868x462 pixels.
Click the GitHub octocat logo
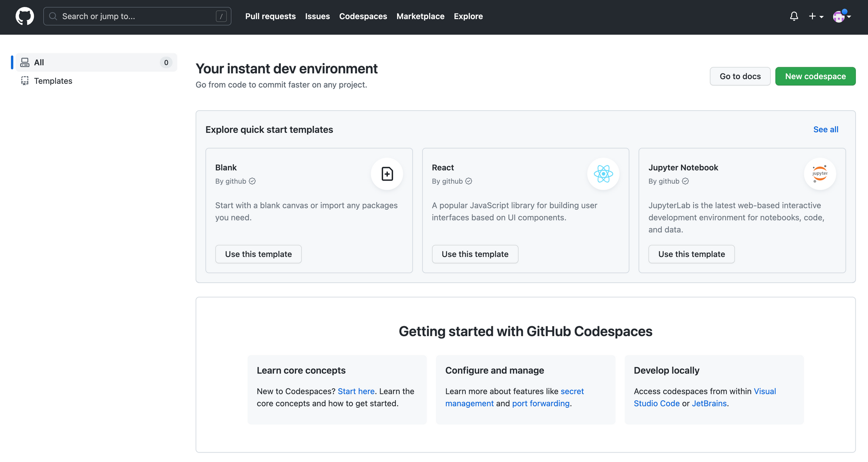(x=25, y=16)
